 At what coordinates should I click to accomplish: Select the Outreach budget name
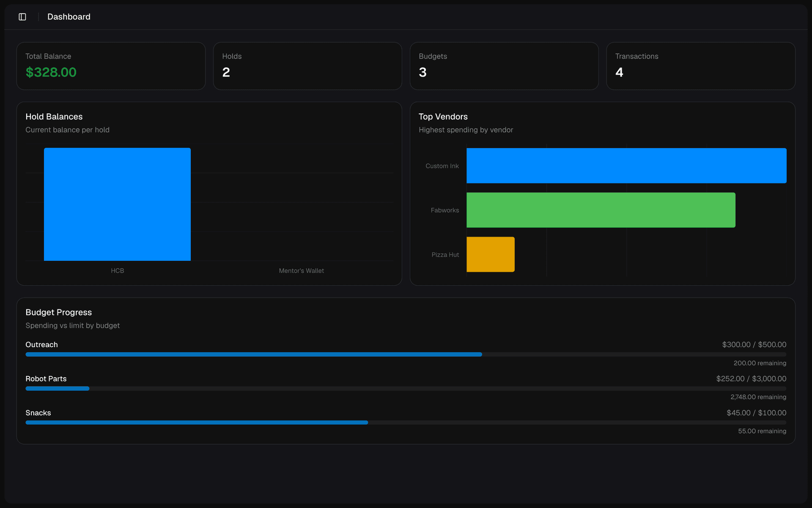click(x=41, y=345)
